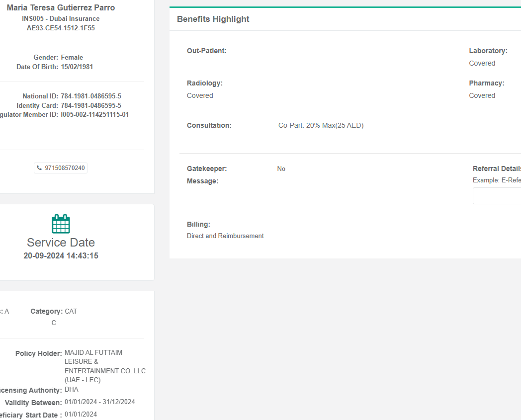Click the Benefits Highlight panel header
The width and height of the screenshot is (521, 420).
[x=213, y=19]
